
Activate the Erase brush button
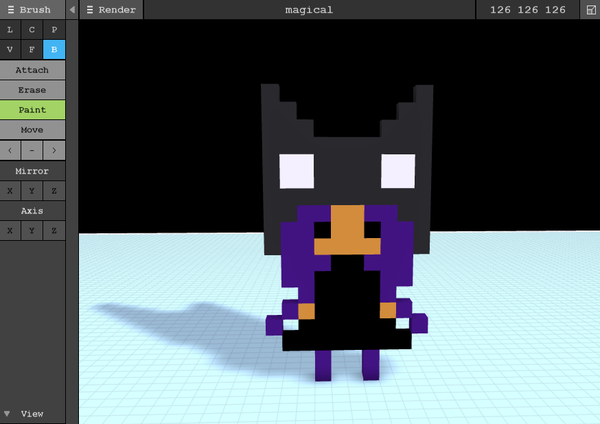coord(32,90)
